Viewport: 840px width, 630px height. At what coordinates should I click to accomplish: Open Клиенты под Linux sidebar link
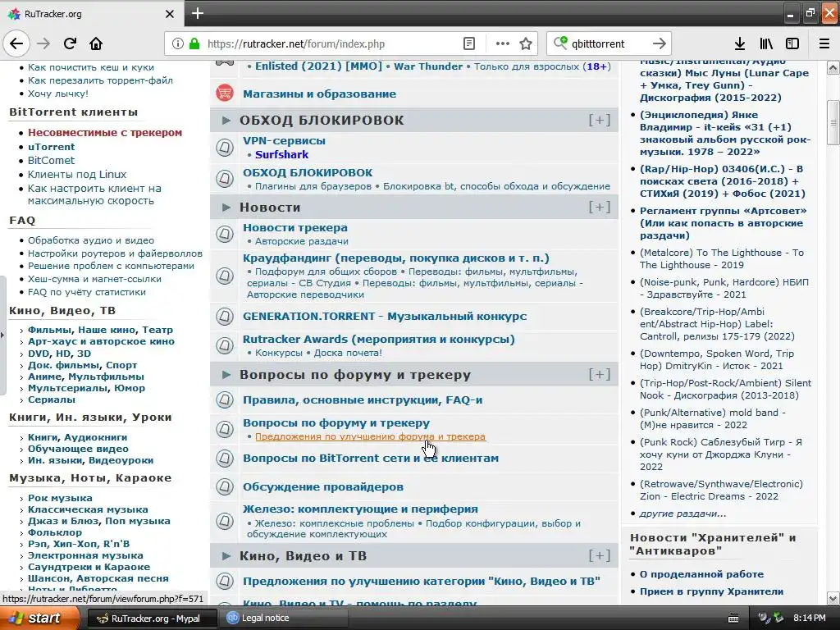point(77,174)
